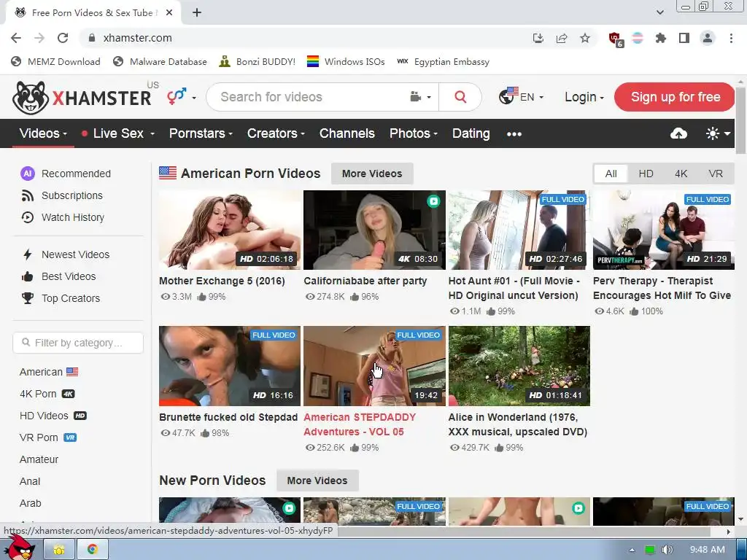Screen dimensions: 747x560
Task: Open the EN language dropdown
Action: (x=521, y=97)
